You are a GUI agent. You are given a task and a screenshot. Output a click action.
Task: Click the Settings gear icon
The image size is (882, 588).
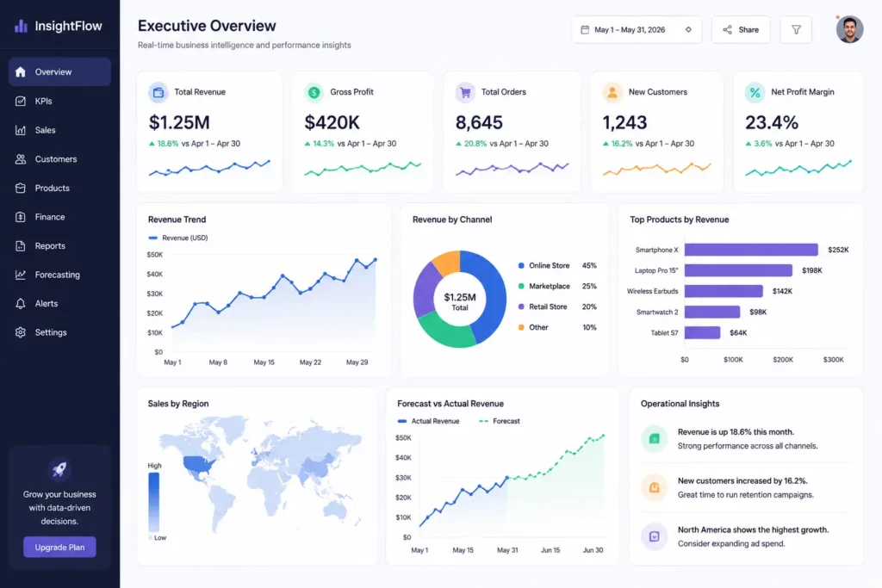pos(21,332)
